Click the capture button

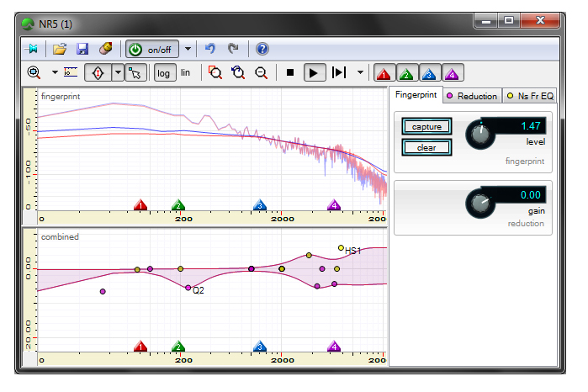pyautogui.click(x=426, y=127)
